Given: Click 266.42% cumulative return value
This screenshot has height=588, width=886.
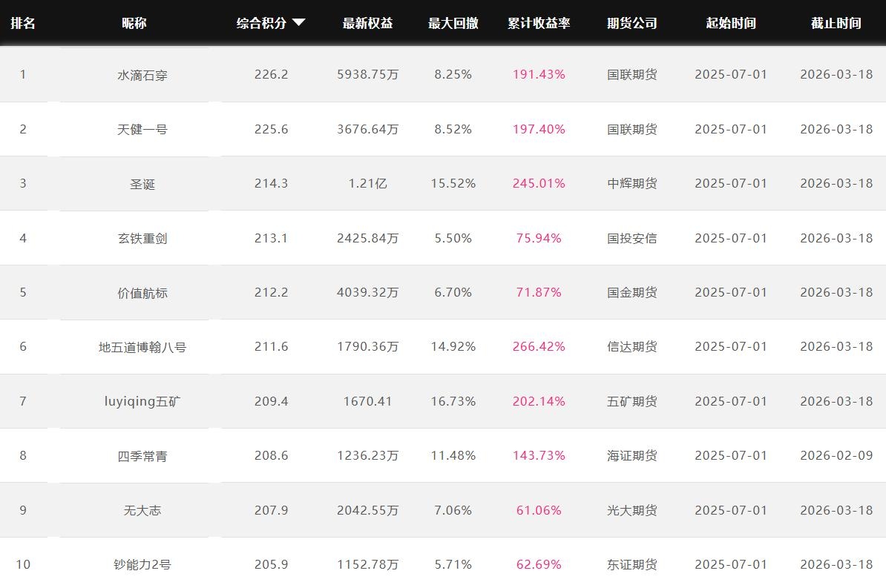Looking at the screenshot, I should click(x=539, y=346).
